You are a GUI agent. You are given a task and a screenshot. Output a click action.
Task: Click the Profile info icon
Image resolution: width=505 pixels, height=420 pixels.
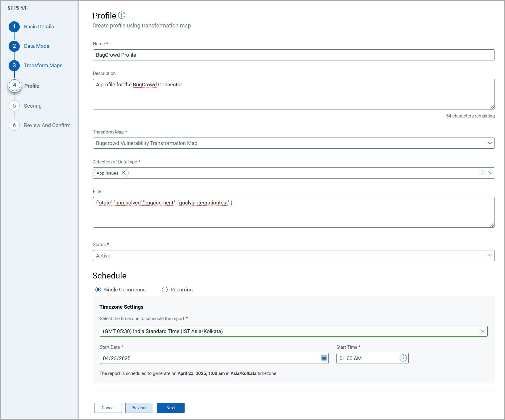(122, 15)
